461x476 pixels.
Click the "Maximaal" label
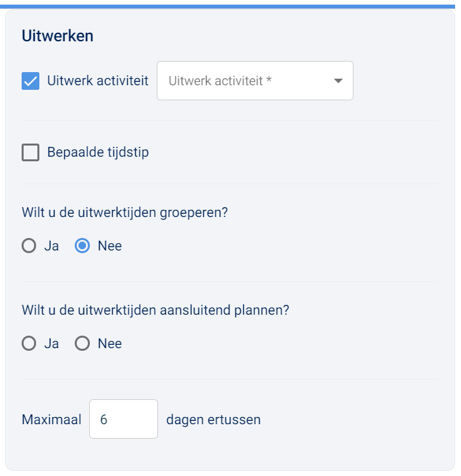click(x=51, y=420)
